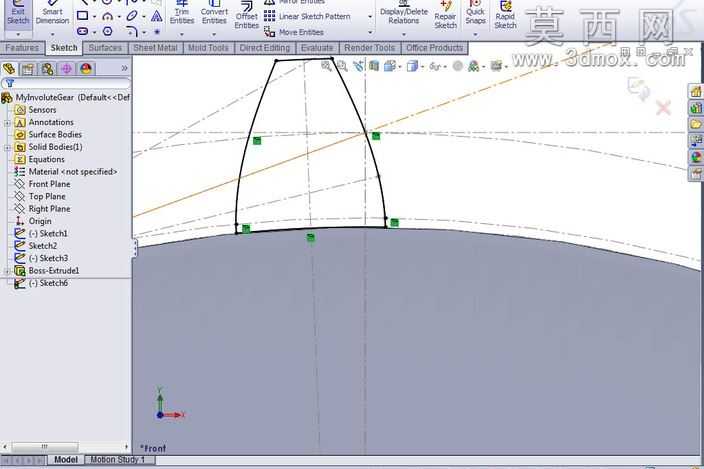Expand the Boss-Extrude1 feature node

[7, 271]
